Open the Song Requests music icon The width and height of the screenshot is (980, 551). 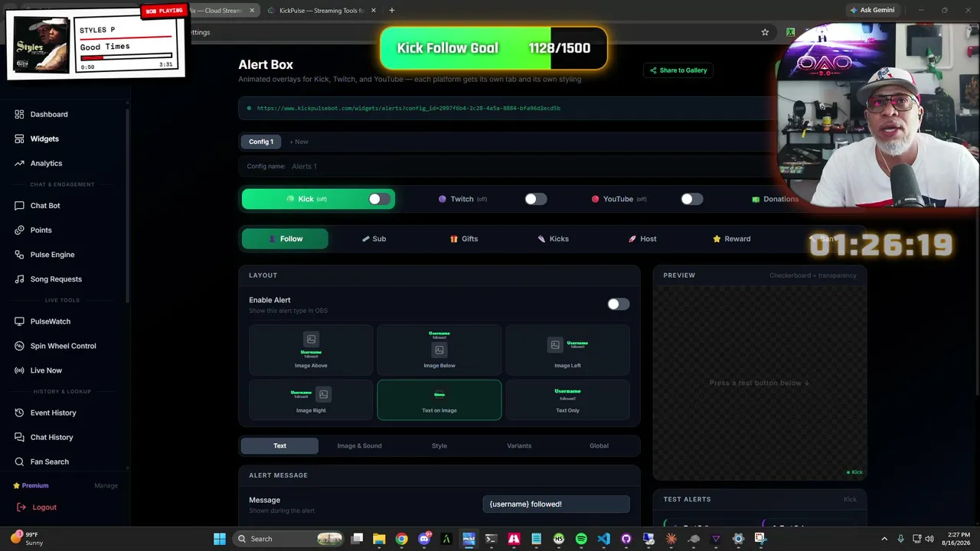click(19, 279)
